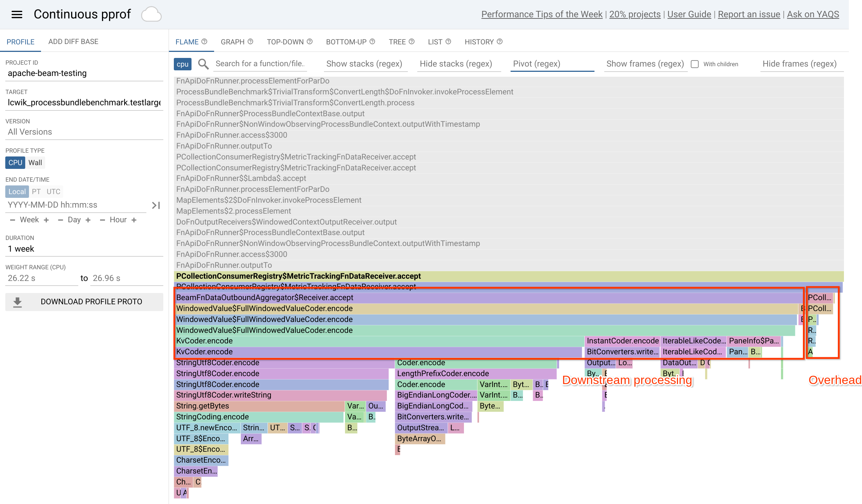Viewport: 862px width, 504px height.
Task: Enable the With children checkbox
Action: click(695, 64)
